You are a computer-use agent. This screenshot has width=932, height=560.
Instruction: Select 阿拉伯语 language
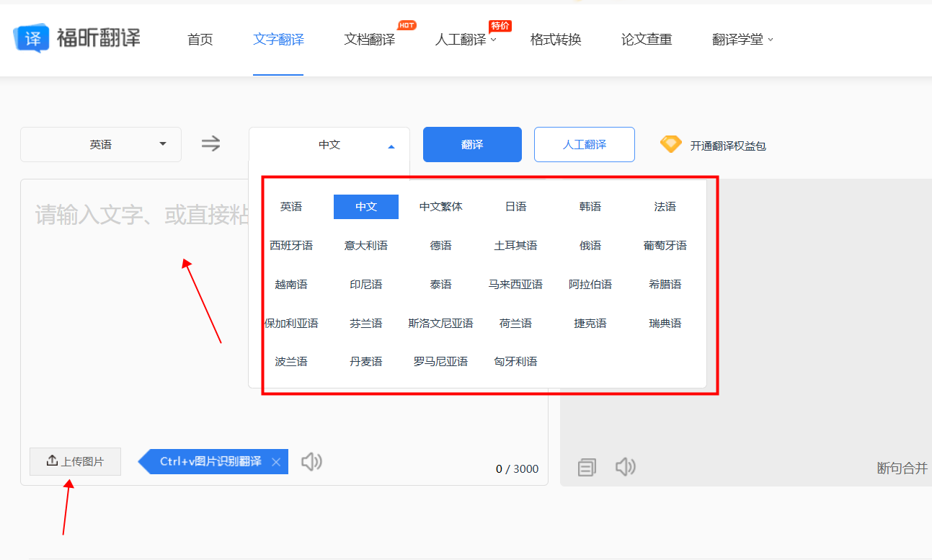[590, 285]
